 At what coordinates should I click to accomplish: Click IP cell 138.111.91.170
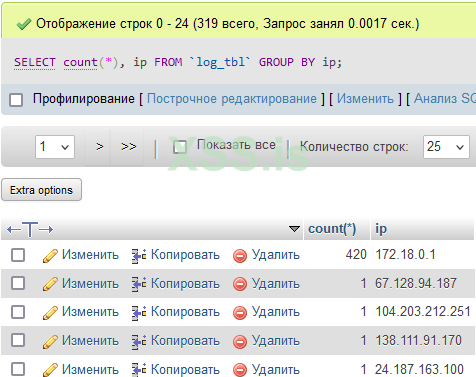pos(418,340)
